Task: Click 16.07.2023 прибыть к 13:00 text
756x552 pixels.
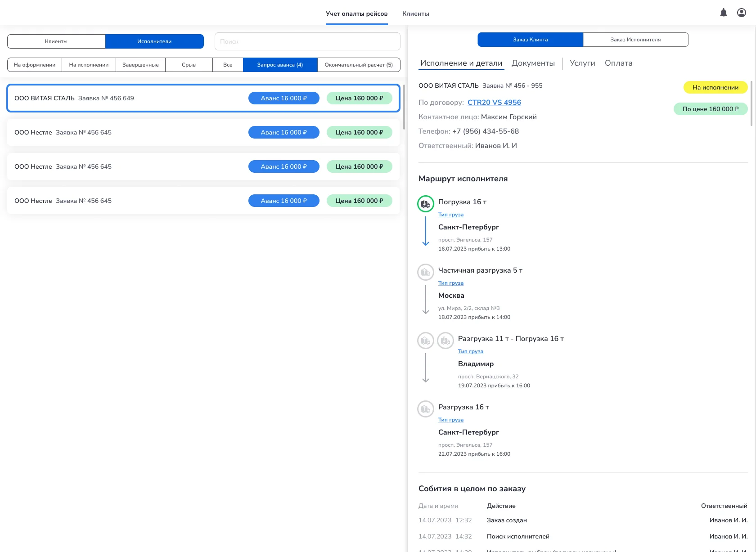Action: (474, 249)
